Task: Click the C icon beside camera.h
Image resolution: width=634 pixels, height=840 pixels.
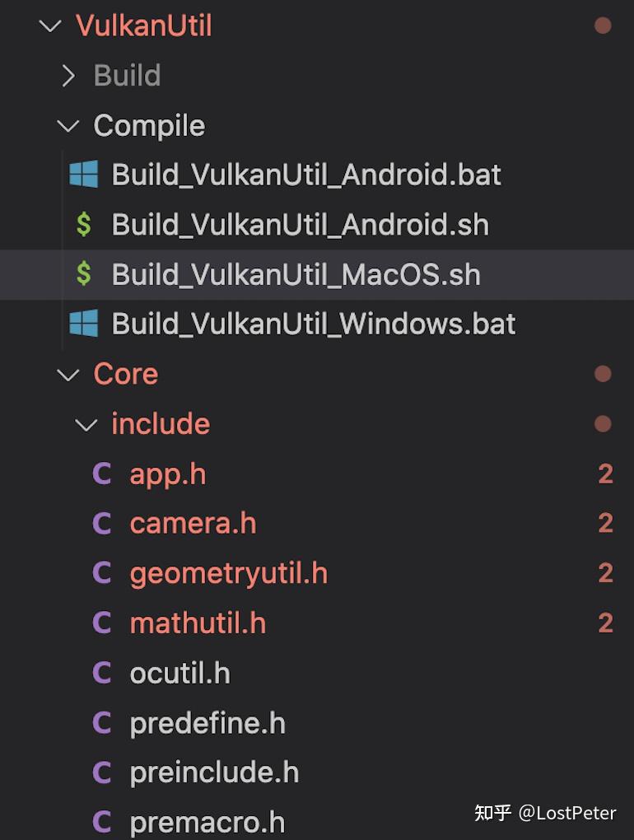Action: pos(102,523)
